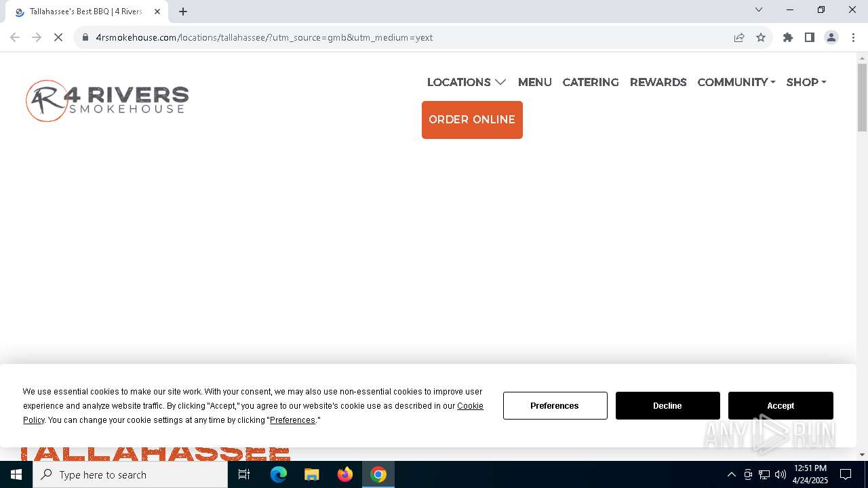
Task: Launch Microsoft Edge from taskbar
Action: point(279,474)
